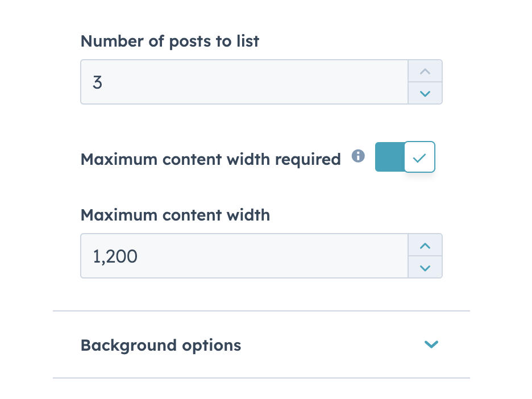Click the info icon beside Maximum content width required
Viewport: 532px width, 399px height.
click(x=359, y=156)
